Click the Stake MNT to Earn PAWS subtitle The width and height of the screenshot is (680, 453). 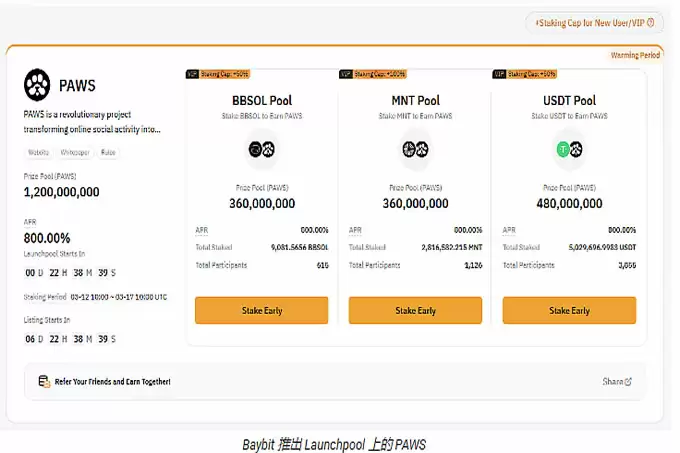point(415,116)
